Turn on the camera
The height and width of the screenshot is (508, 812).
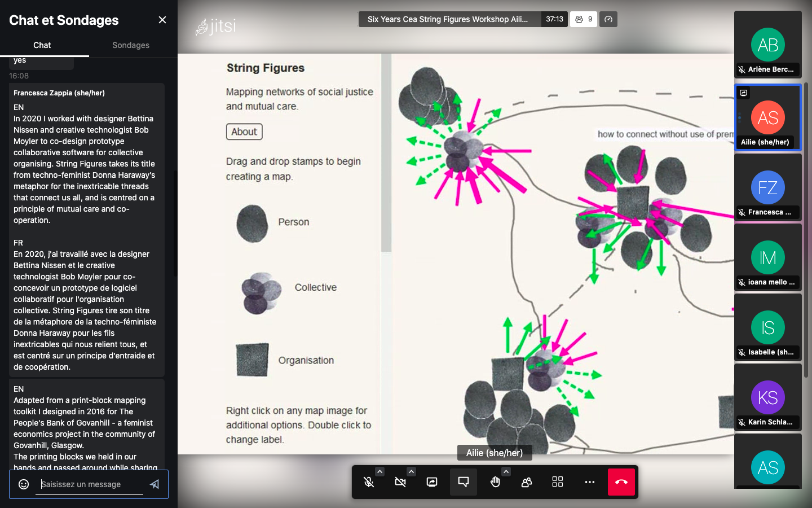tap(400, 482)
